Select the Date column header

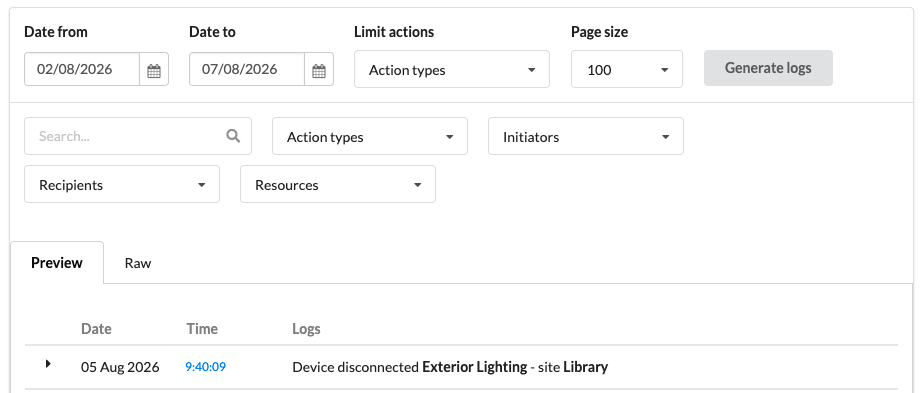[96, 328]
